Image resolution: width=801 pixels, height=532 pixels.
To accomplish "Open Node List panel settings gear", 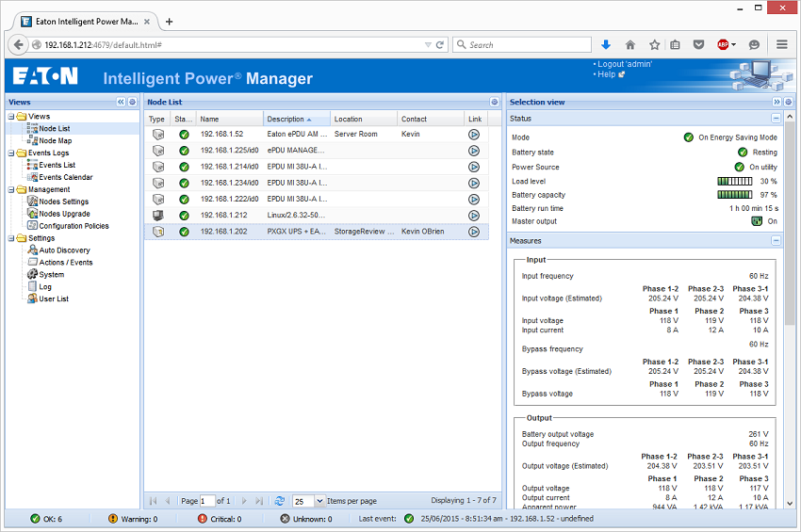I will point(494,102).
